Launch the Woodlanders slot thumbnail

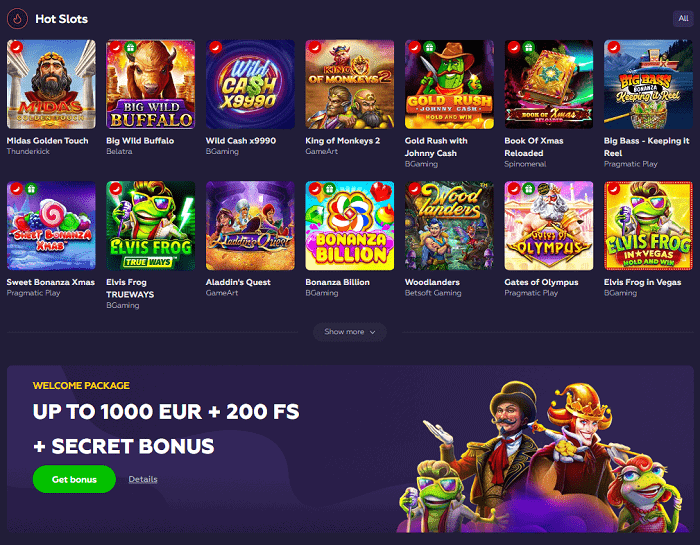click(x=449, y=225)
